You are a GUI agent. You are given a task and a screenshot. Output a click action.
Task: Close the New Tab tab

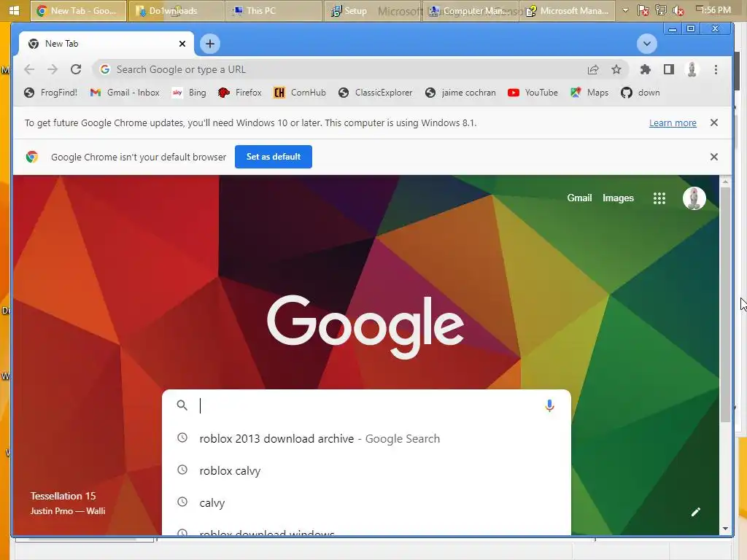[182, 44]
